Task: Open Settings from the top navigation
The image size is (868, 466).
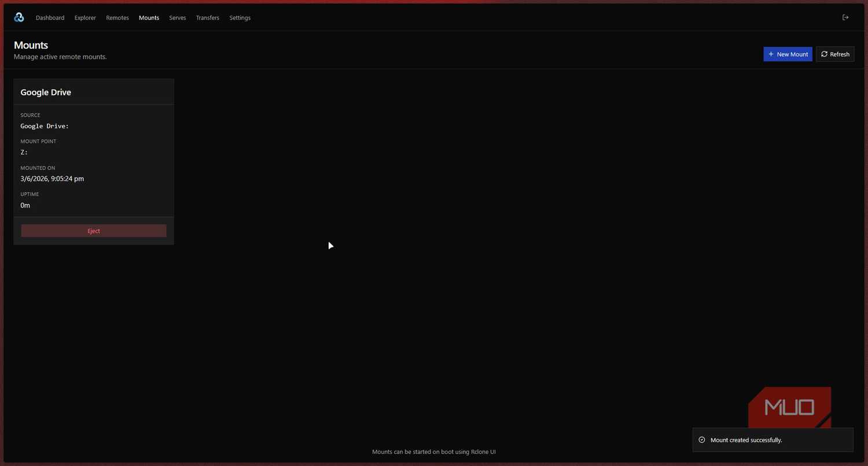Action: [x=240, y=18]
